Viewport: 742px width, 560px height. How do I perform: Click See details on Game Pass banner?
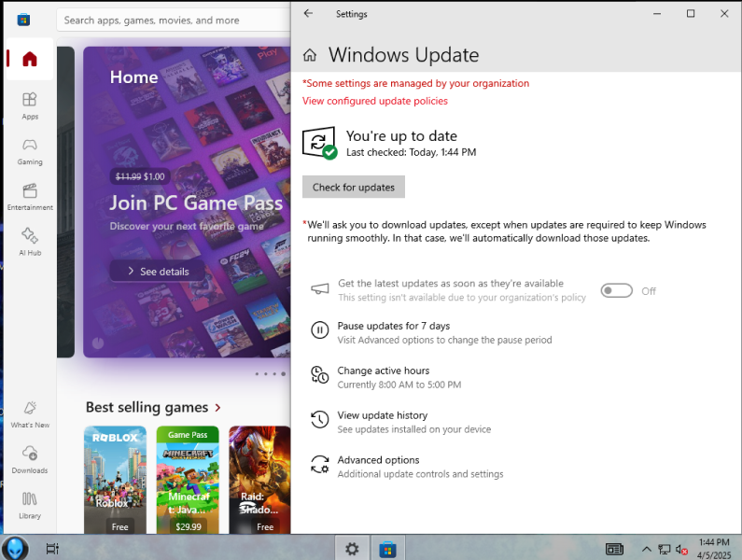[158, 272]
